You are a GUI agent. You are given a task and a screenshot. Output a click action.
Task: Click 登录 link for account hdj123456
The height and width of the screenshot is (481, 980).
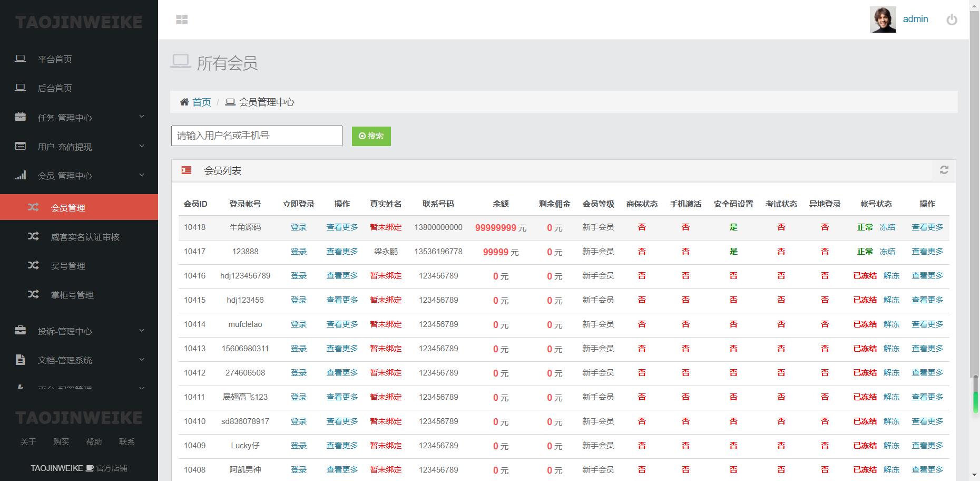pyautogui.click(x=299, y=300)
